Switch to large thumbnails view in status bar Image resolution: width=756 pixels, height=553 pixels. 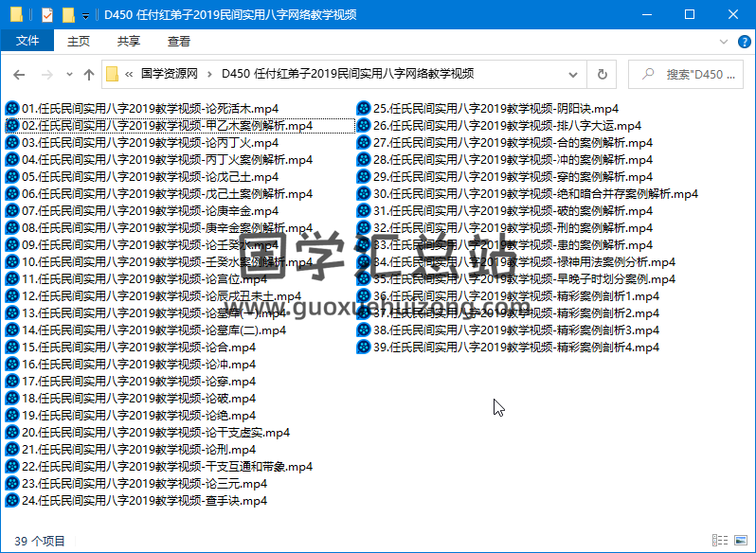coord(741,541)
